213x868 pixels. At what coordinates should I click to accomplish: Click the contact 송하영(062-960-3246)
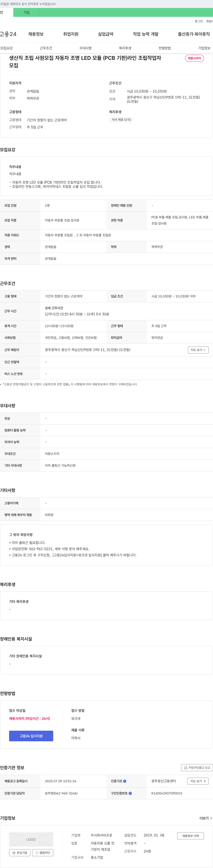tap(61, 793)
